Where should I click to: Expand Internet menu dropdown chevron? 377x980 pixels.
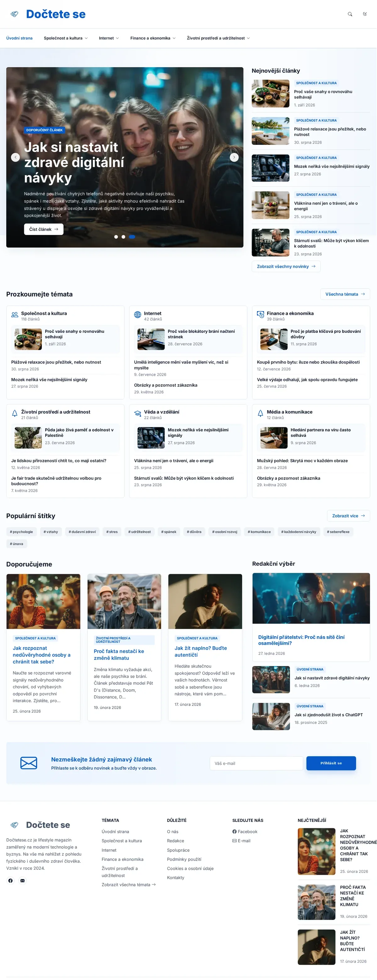tap(117, 38)
